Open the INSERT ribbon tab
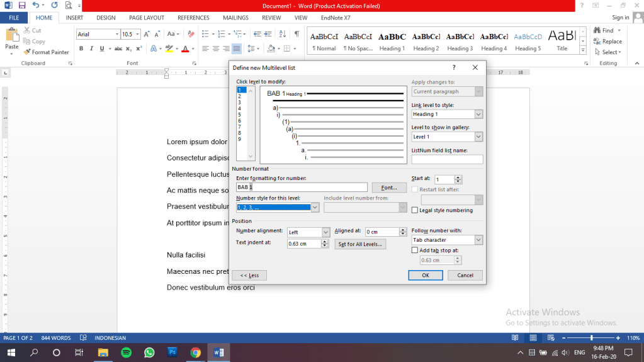Image resolution: width=644 pixels, height=362 pixels. point(74,18)
